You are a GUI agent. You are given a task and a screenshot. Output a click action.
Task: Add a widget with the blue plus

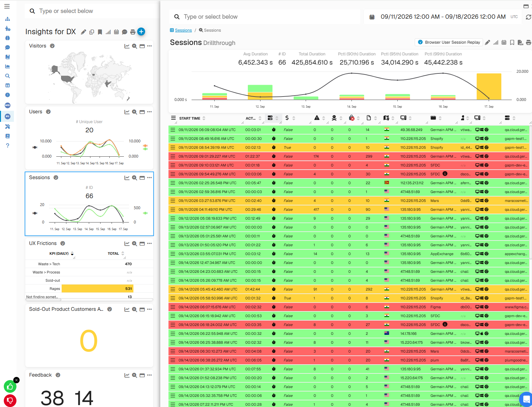tap(141, 32)
